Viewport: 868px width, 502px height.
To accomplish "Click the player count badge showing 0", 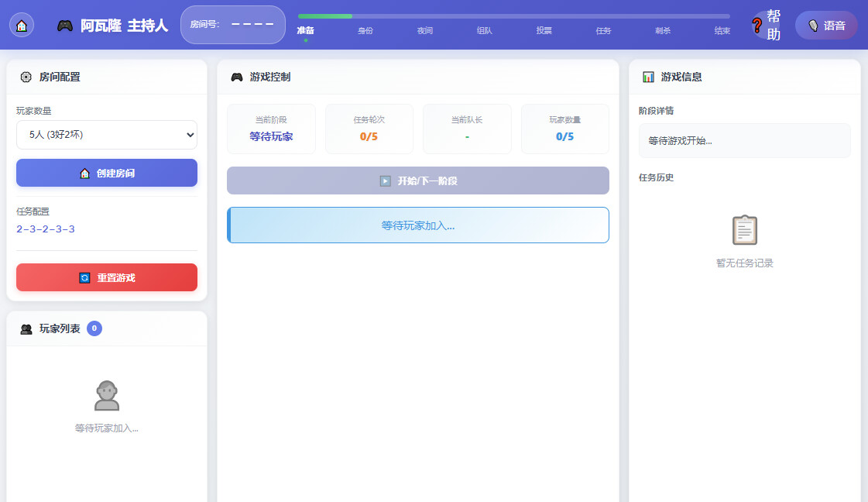I will tap(94, 328).
